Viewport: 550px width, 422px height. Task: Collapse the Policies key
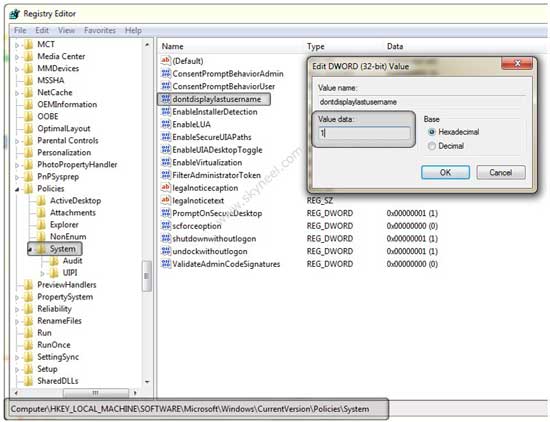click(x=17, y=189)
